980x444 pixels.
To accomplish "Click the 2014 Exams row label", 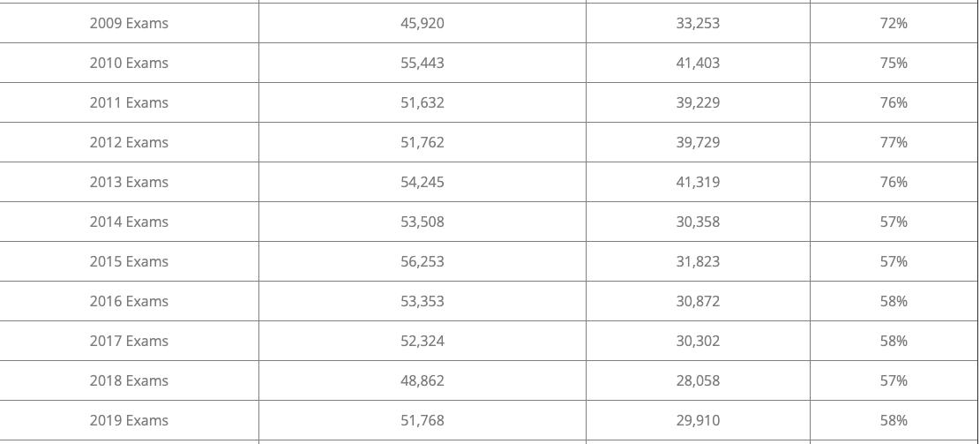I will pos(129,222).
